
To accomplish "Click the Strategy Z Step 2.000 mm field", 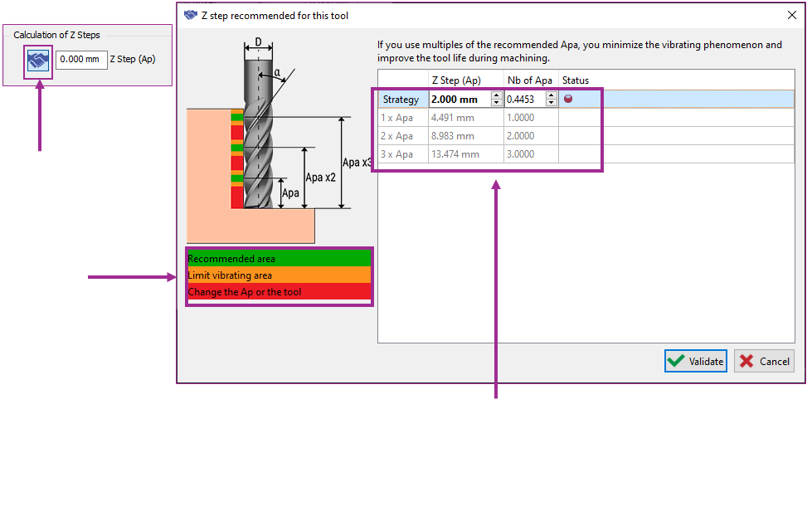I will (459, 100).
